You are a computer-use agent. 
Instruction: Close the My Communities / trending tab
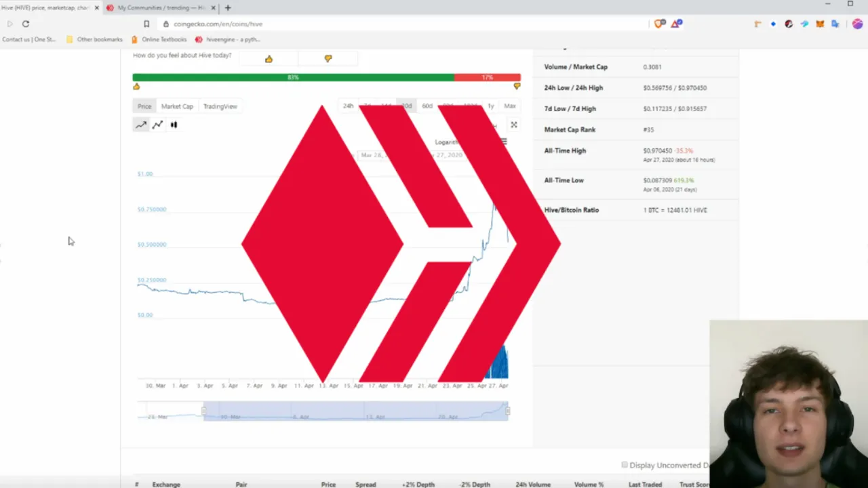click(x=214, y=7)
